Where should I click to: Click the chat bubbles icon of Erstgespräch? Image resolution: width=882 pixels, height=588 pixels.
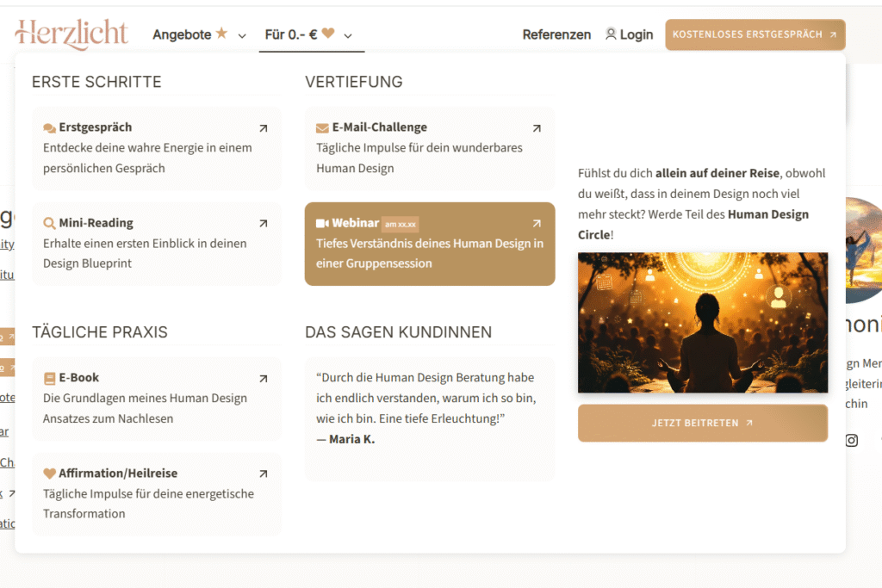(x=49, y=128)
